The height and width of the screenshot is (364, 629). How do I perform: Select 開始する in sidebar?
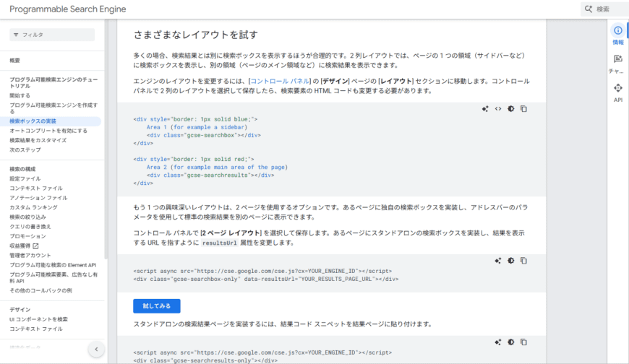coord(20,95)
